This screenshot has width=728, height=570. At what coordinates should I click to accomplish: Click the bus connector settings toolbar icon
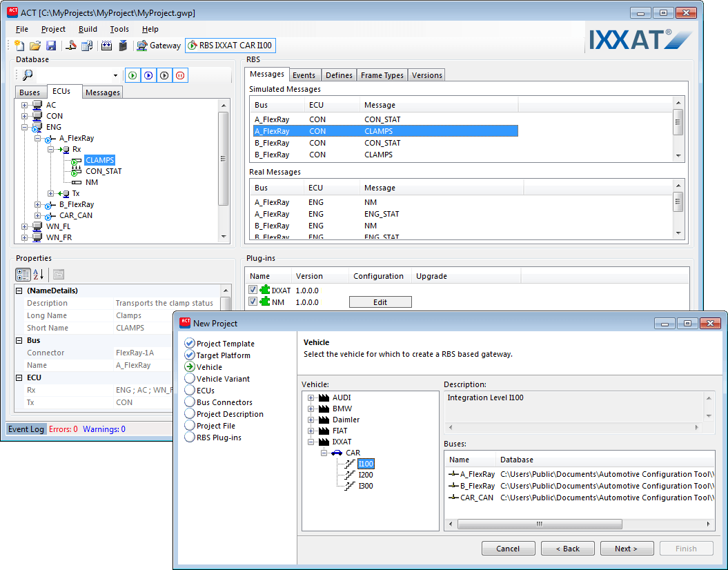point(71,46)
